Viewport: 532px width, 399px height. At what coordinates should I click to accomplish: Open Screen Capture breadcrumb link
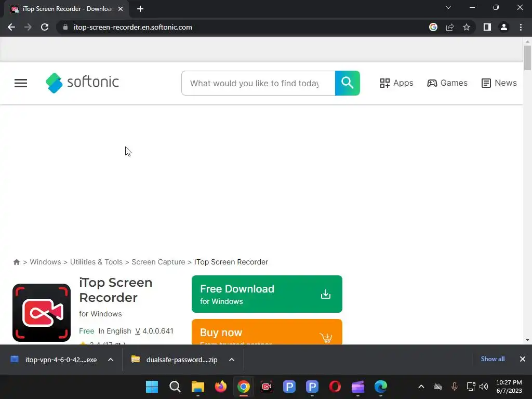[158, 262]
